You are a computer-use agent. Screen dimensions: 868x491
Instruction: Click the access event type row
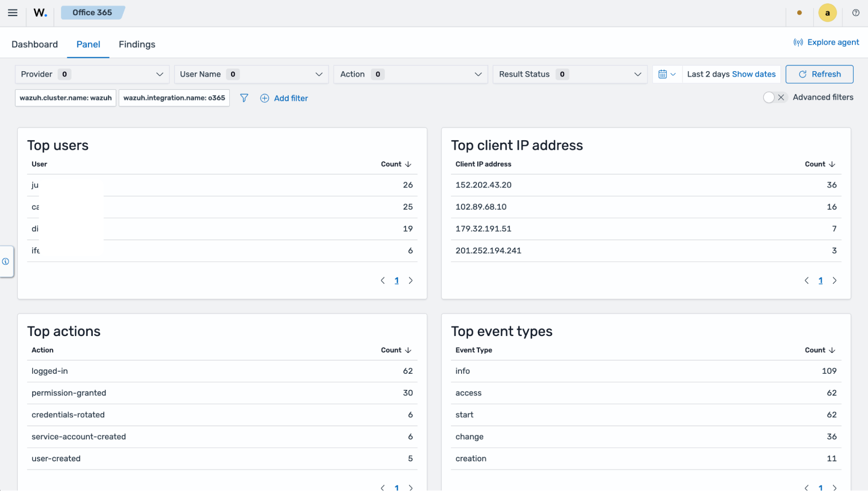click(646, 393)
